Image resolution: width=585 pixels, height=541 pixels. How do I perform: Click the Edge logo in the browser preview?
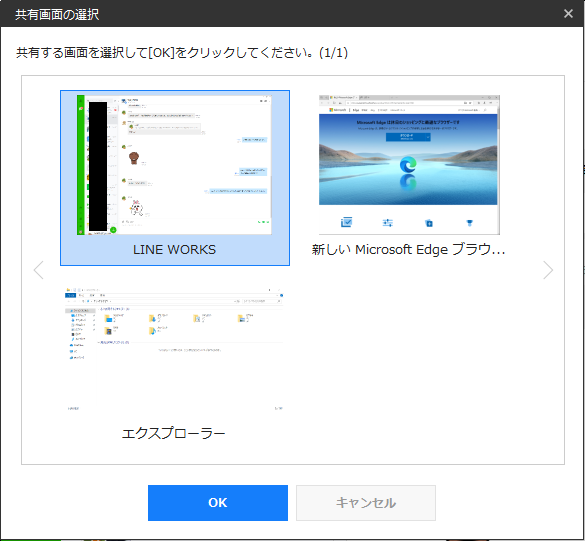click(x=408, y=165)
